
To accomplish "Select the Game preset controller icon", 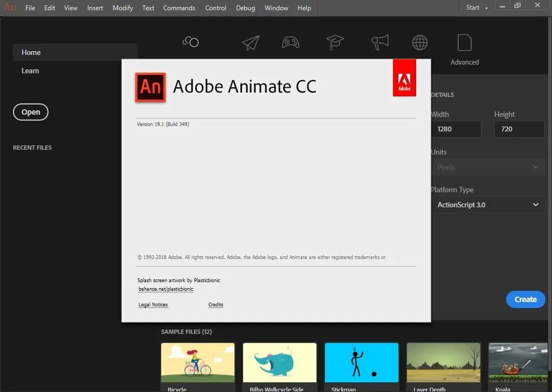I will pos(291,43).
